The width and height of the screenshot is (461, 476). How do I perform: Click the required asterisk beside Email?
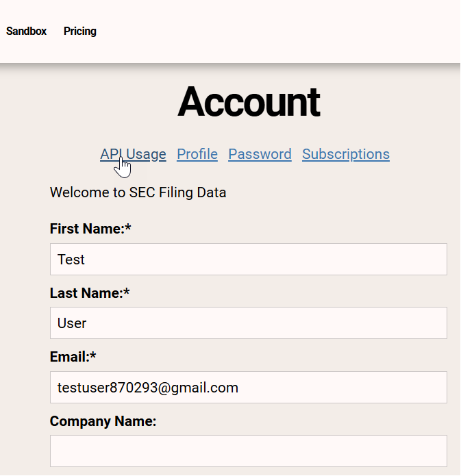(x=94, y=357)
